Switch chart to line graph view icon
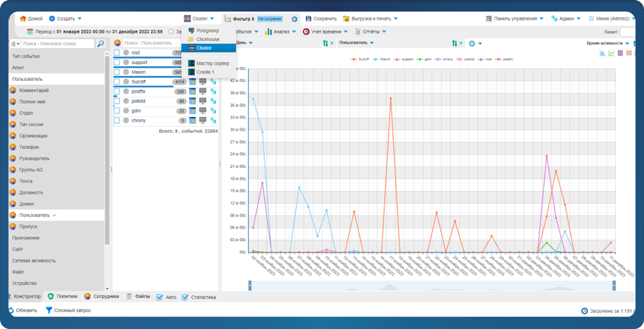Image resolution: width=644 pixels, height=329 pixels. [x=611, y=53]
